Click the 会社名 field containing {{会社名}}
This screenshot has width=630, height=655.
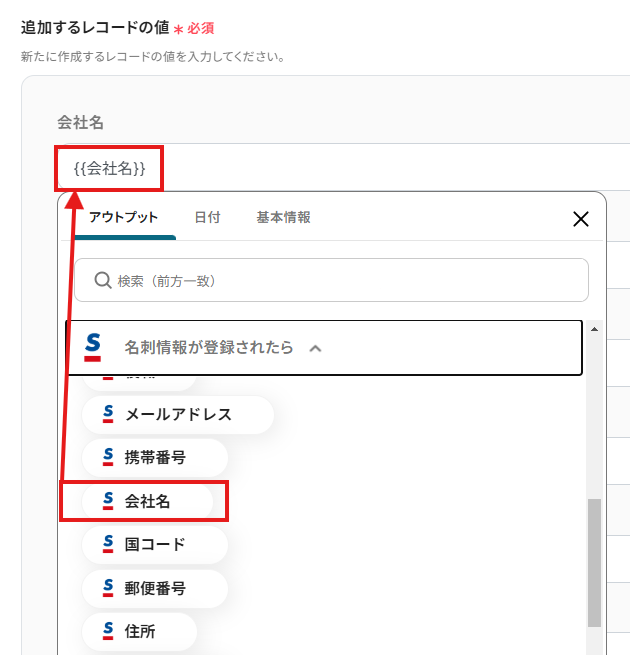(340, 168)
